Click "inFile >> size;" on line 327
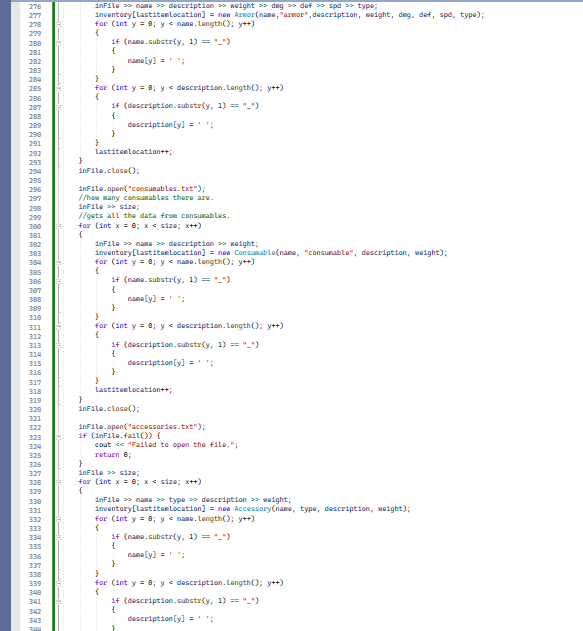 (x=109, y=472)
